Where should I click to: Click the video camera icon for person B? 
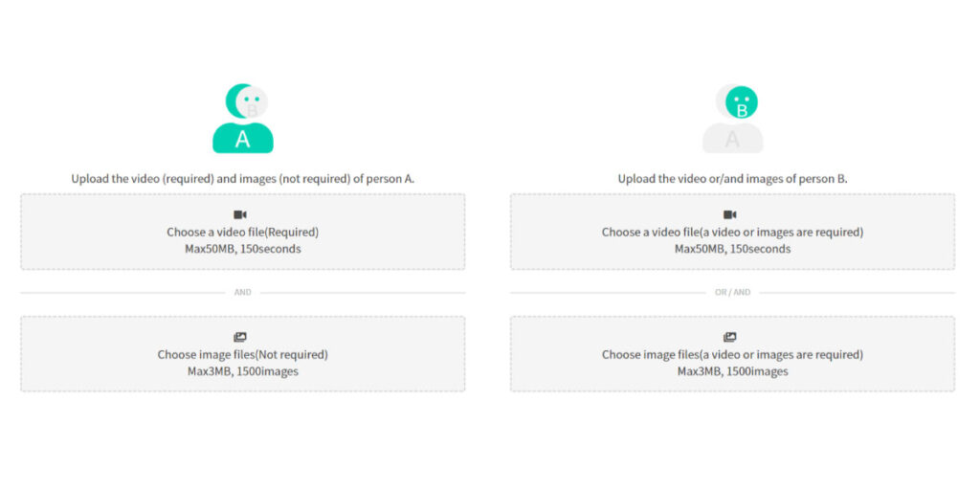pyautogui.click(x=730, y=215)
